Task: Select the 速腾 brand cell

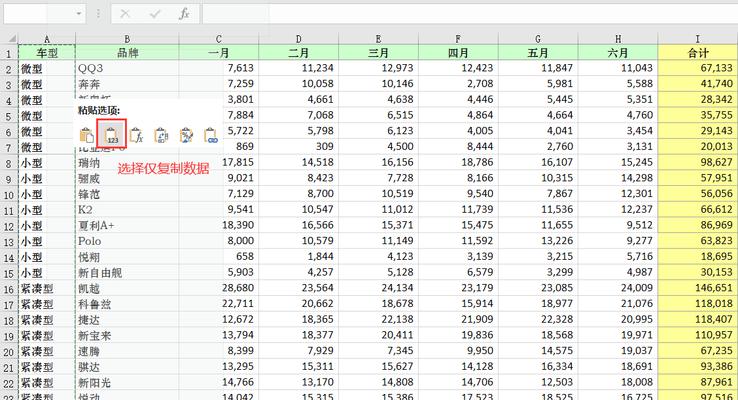Action: pyautogui.click(x=127, y=351)
